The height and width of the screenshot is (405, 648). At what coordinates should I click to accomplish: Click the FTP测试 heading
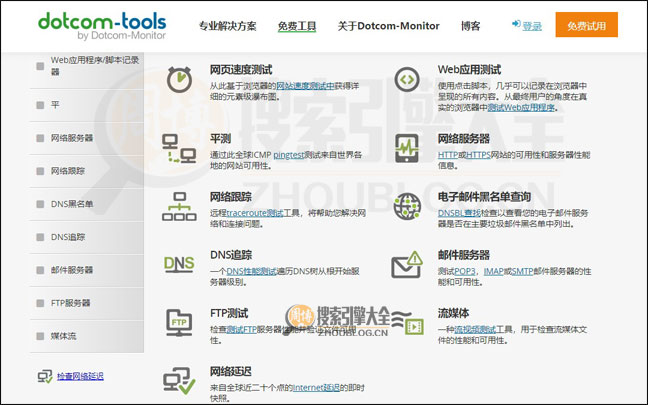(229, 313)
